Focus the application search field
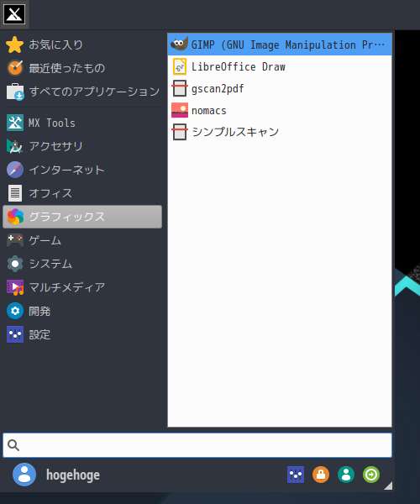The height and width of the screenshot is (504, 420). tap(197, 445)
